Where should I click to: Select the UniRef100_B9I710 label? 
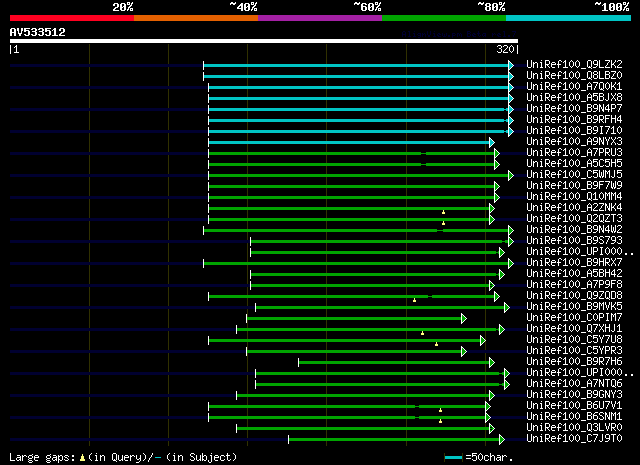tap(574, 130)
